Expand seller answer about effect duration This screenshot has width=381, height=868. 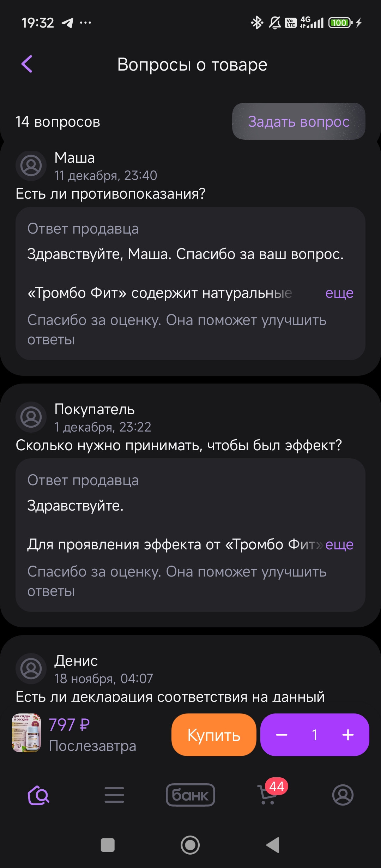[x=339, y=544]
